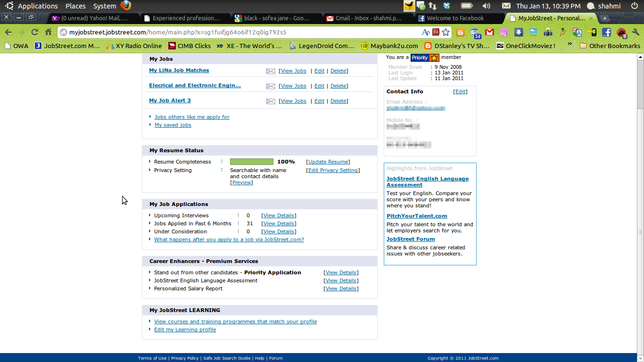Click the browser back arrow

point(8,32)
